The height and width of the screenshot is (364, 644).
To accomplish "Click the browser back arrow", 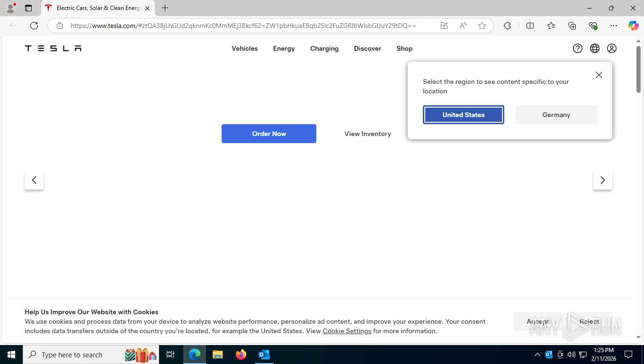I will [x=13, y=26].
